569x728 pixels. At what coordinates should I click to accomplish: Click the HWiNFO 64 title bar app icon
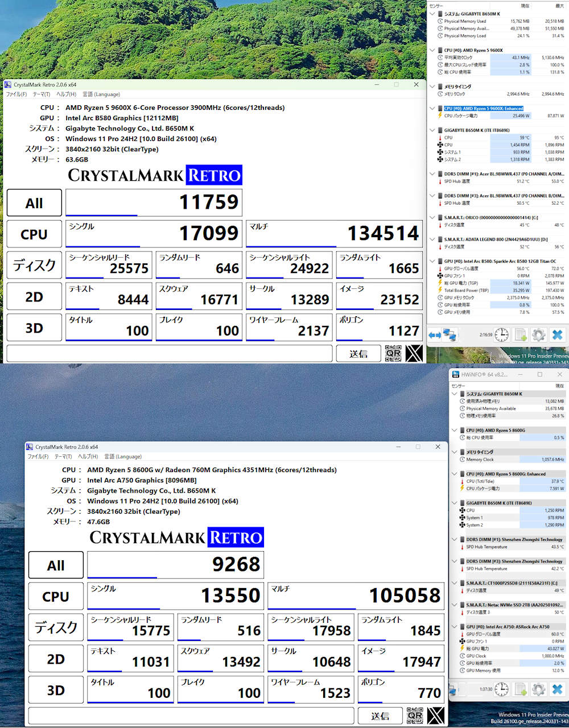456,374
